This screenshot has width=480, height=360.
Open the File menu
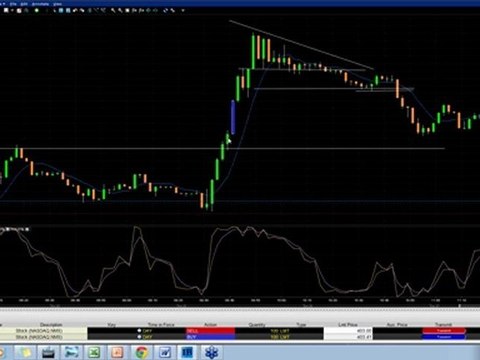(13, 4)
